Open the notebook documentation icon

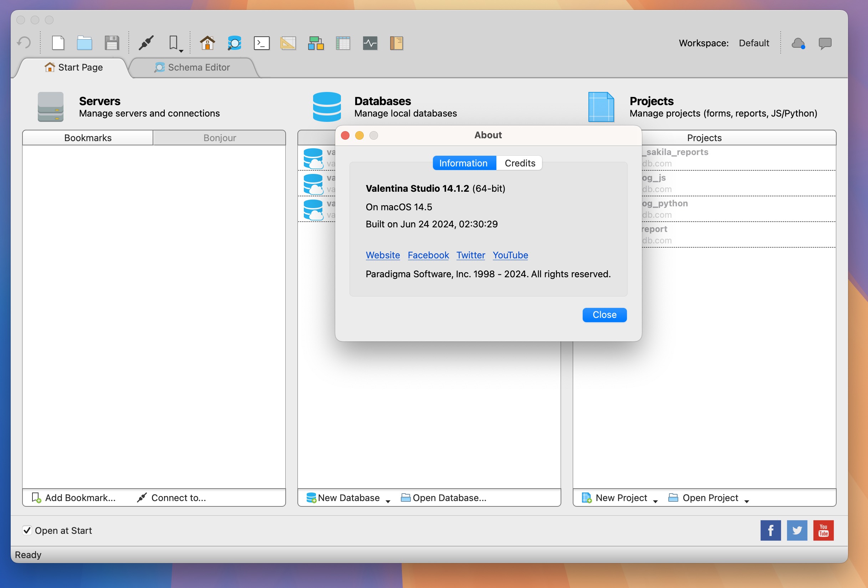(396, 43)
